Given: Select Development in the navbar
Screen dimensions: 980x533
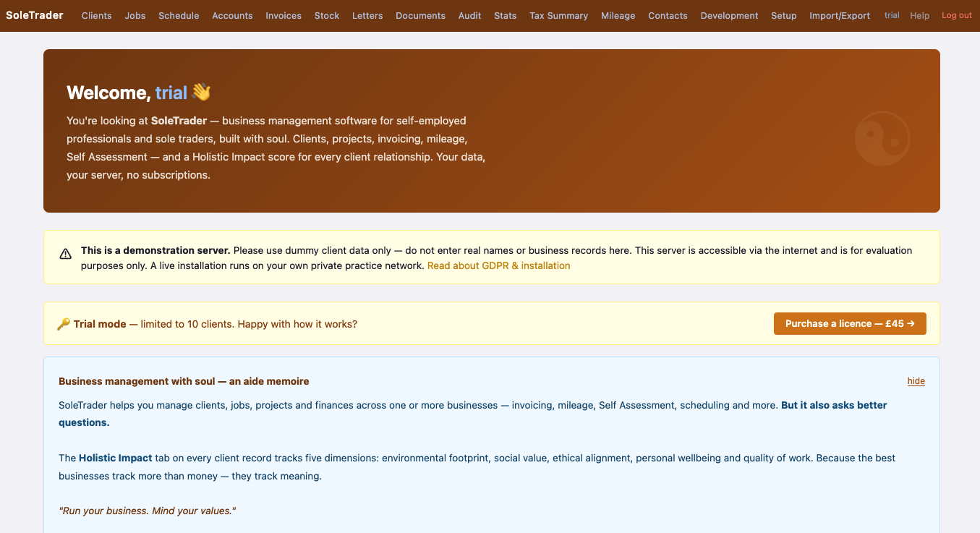Looking at the screenshot, I should (x=730, y=15).
